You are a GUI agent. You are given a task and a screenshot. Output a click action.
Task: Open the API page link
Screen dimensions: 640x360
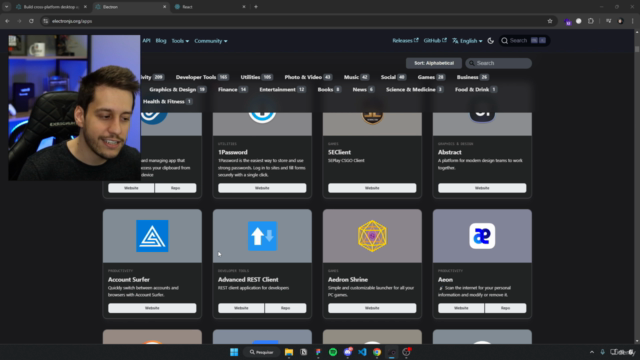click(147, 41)
